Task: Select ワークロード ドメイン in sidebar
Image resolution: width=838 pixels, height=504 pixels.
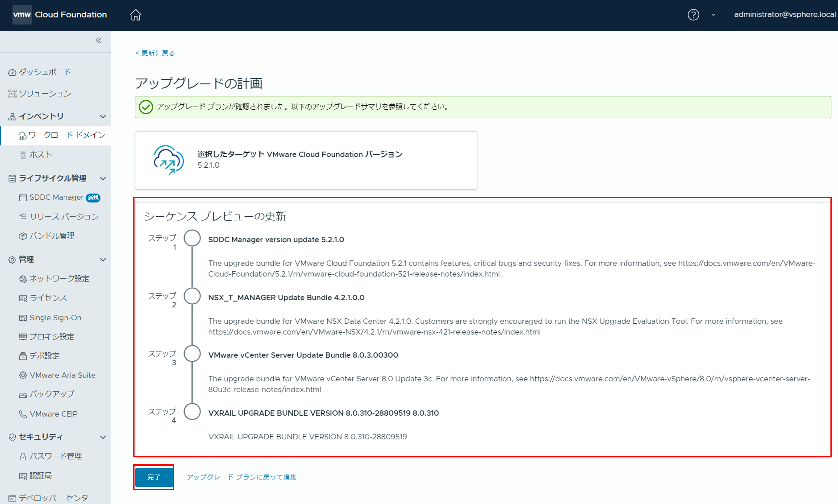Action: [x=67, y=135]
